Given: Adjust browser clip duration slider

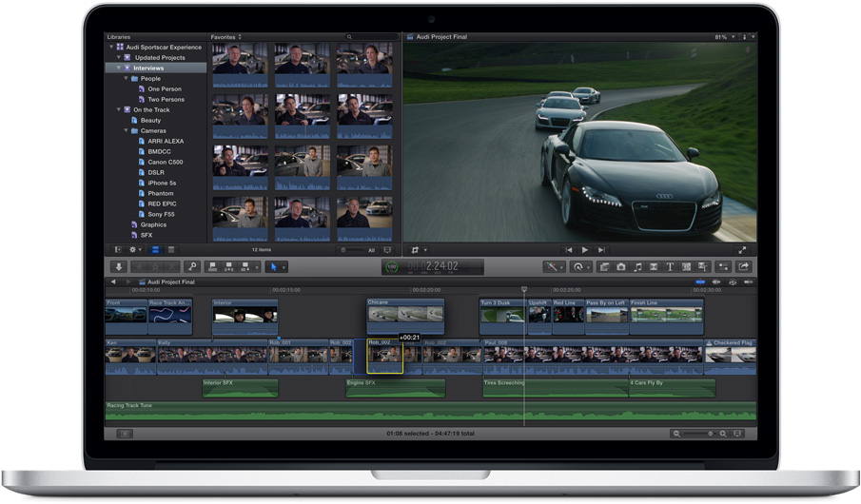Looking at the screenshot, I should (350, 250).
